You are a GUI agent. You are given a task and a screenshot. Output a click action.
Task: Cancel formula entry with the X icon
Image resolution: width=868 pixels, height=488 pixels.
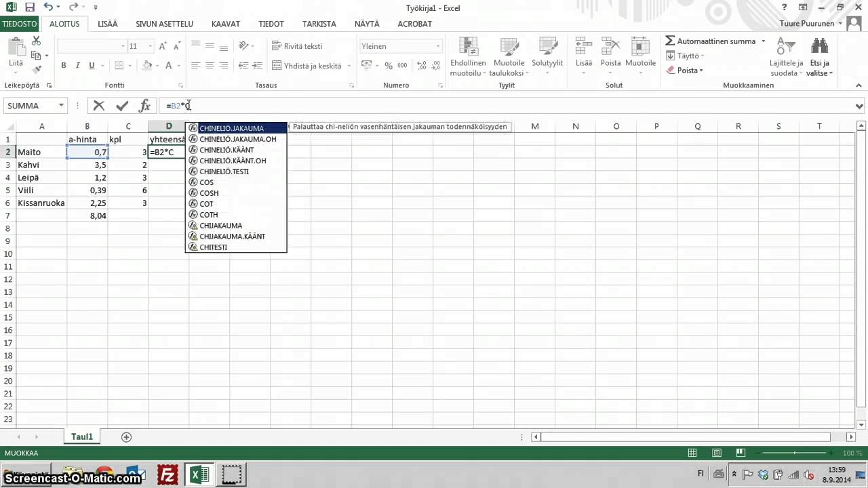tap(99, 105)
